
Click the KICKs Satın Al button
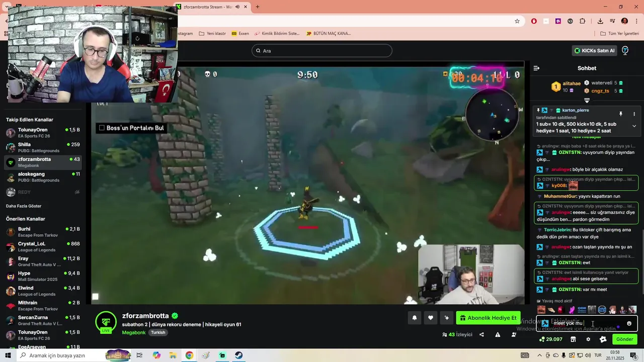tap(595, 50)
